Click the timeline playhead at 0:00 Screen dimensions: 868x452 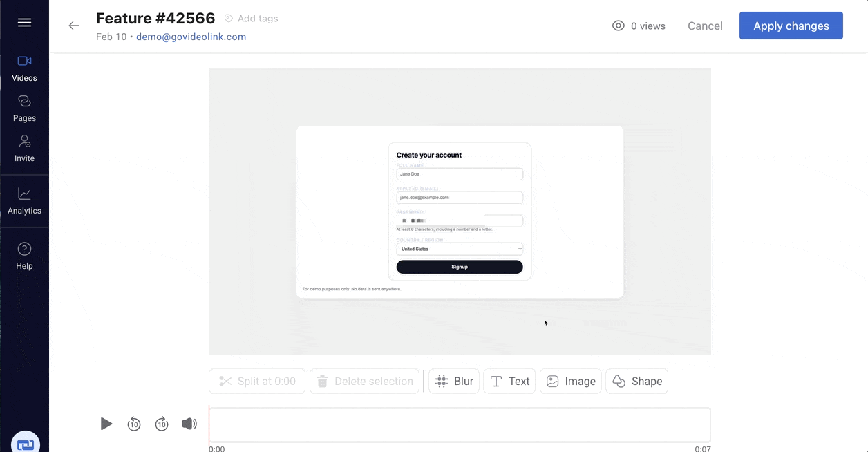point(210,424)
